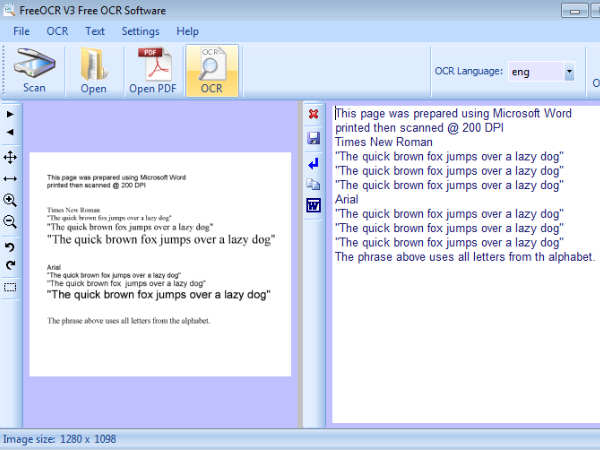The height and width of the screenshot is (450, 600).
Task: Open the Settings menu
Action: [140, 31]
